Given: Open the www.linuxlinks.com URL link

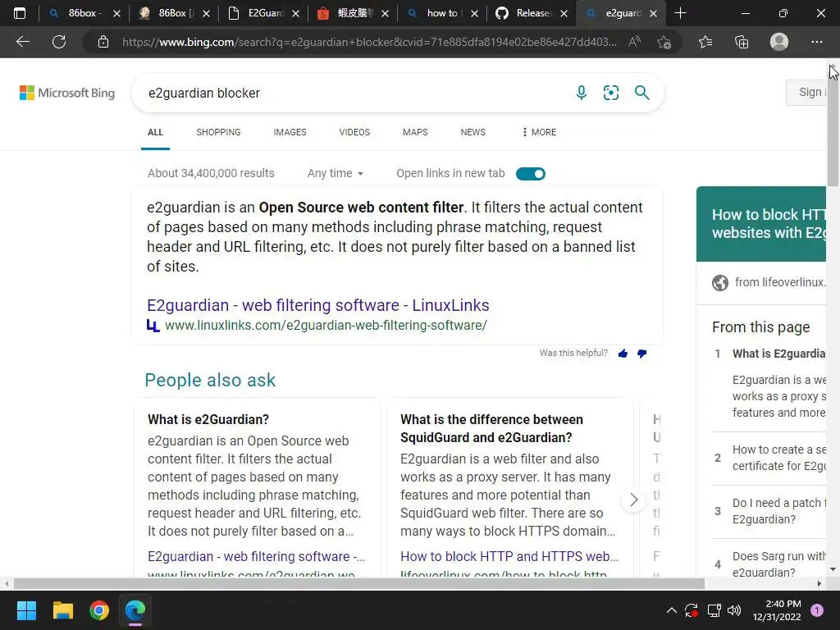Looking at the screenshot, I should (326, 325).
